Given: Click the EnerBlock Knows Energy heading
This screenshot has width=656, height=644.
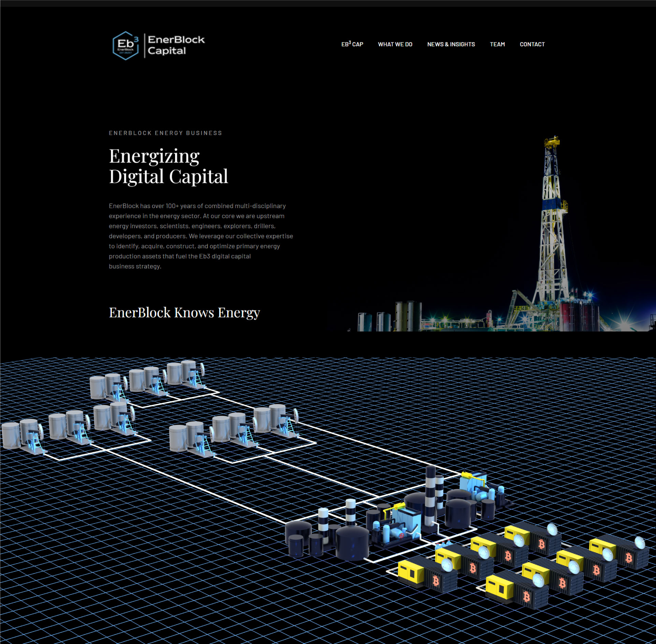Looking at the screenshot, I should 184,312.
